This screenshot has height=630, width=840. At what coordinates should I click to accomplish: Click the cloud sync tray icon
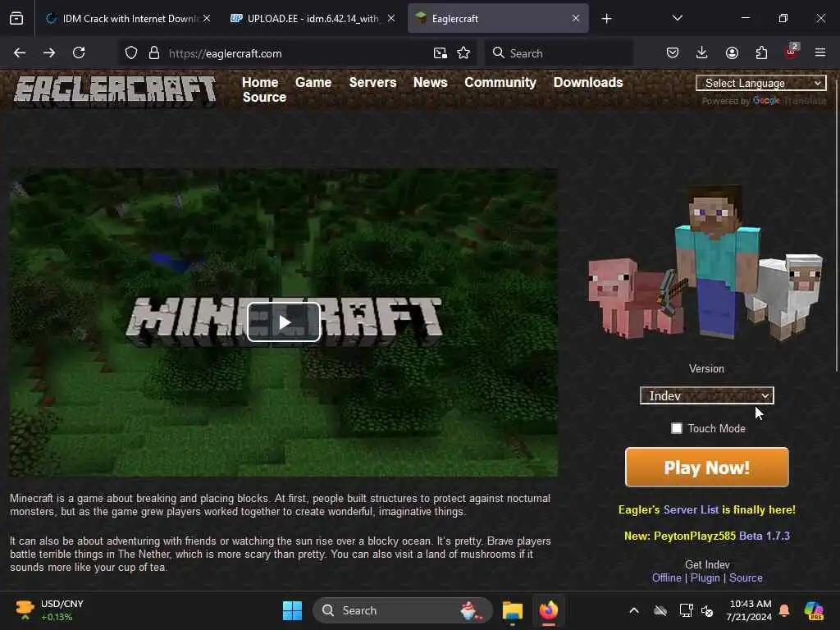[x=660, y=610]
